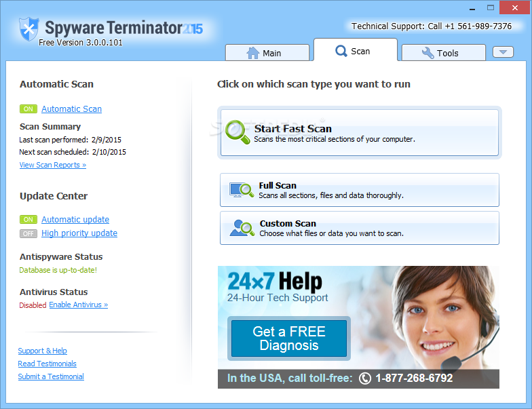532x409 pixels.
Task: Click the monitor magnifier Full Scan icon
Action: point(242,190)
